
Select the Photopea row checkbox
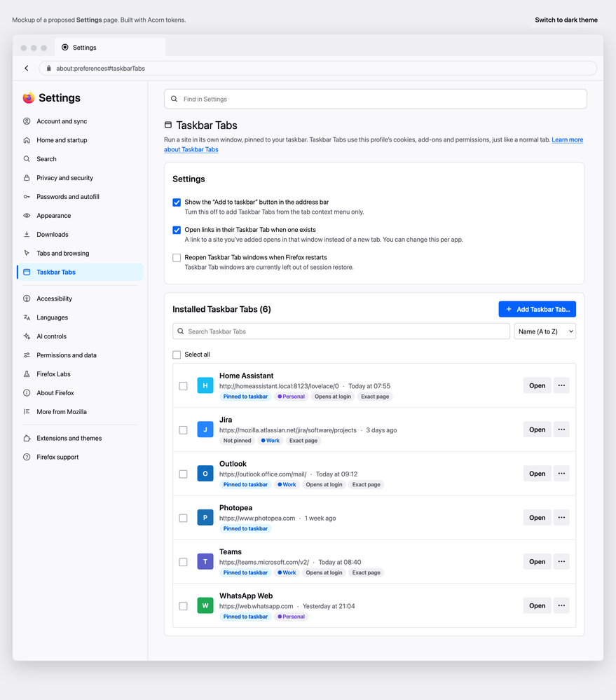183,518
